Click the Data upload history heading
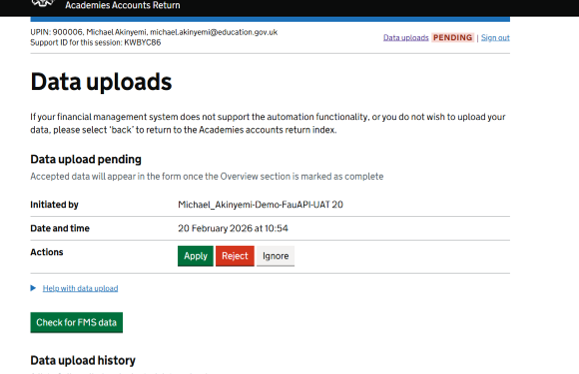This screenshot has width=579, height=374. pos(83,360)
